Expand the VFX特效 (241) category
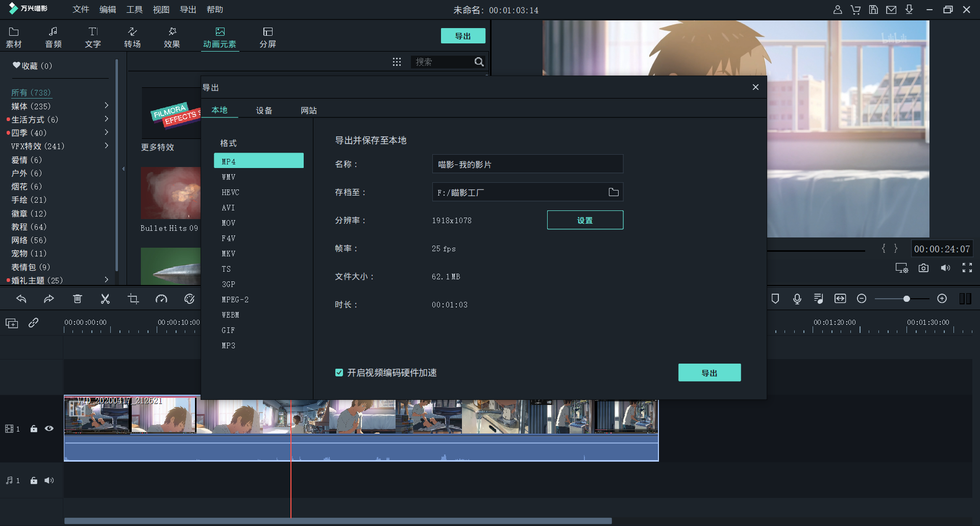Viewport: 980px width, 526px height. point(106,146)
